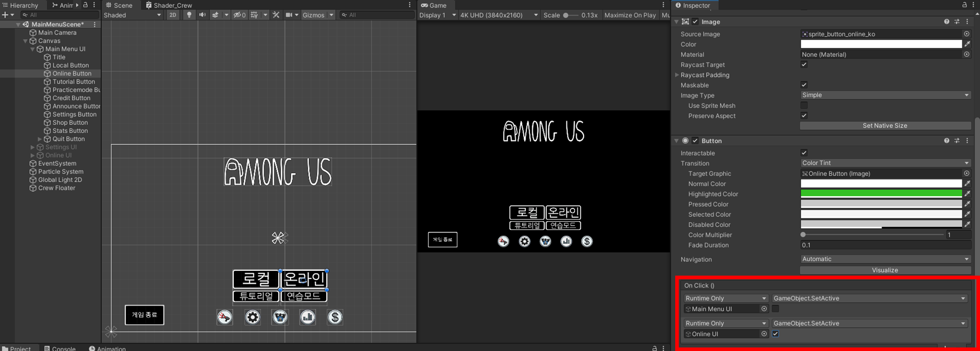This screenshot has height=351, width=980.
Task: Open first Runtime Only dropdown
Action: pyautogui.click(x=726, y=298)
